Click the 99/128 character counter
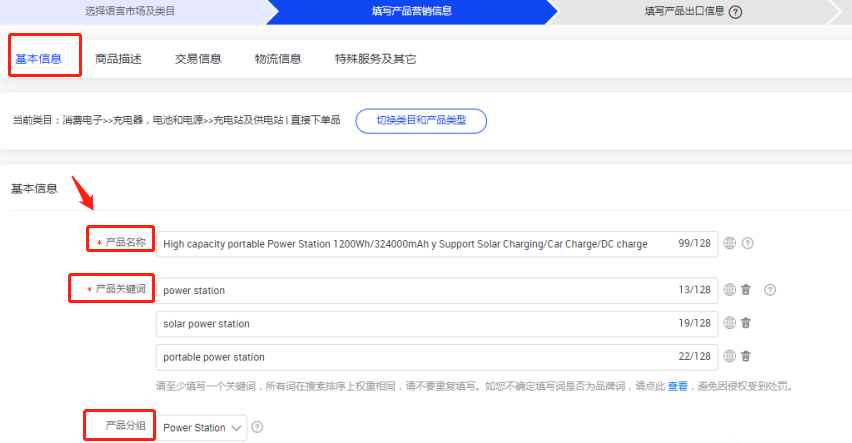This screenshot has width=852, height=443. pos(694,243)
